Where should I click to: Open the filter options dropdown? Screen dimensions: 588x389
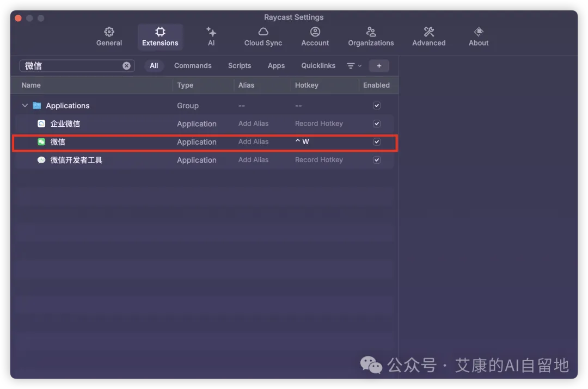click(354, 66)
